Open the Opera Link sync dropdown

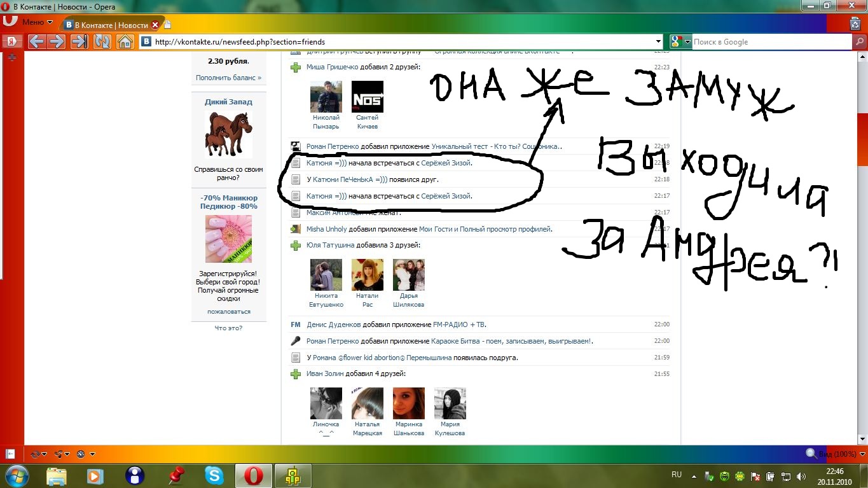[x=39, y=454]
